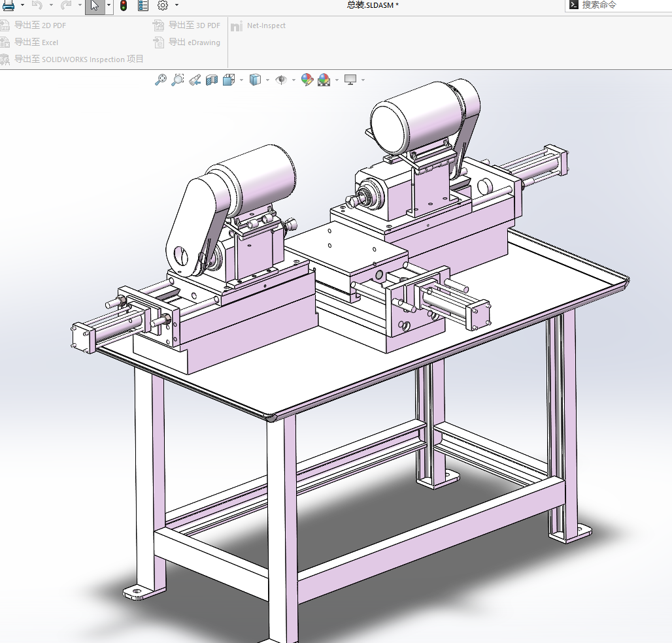Click the command prompt icon beside search
Viewport: 672px width, 643px height.
574,5
